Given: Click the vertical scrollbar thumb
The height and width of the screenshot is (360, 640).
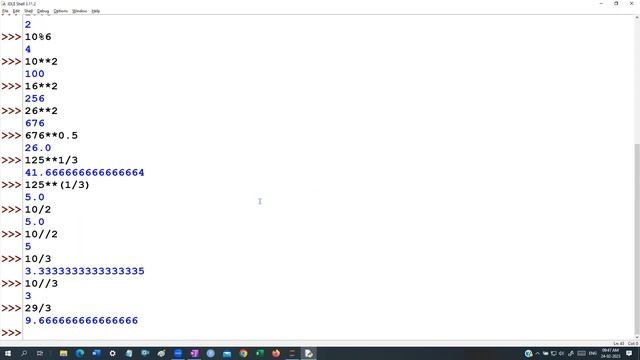Looking at the screenshot, I should (637, 239).
